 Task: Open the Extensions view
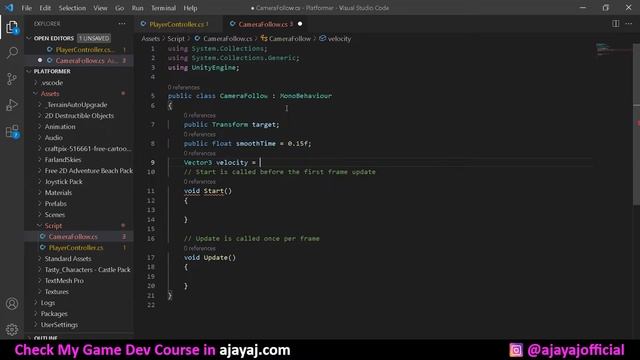[x=12, y=131]
